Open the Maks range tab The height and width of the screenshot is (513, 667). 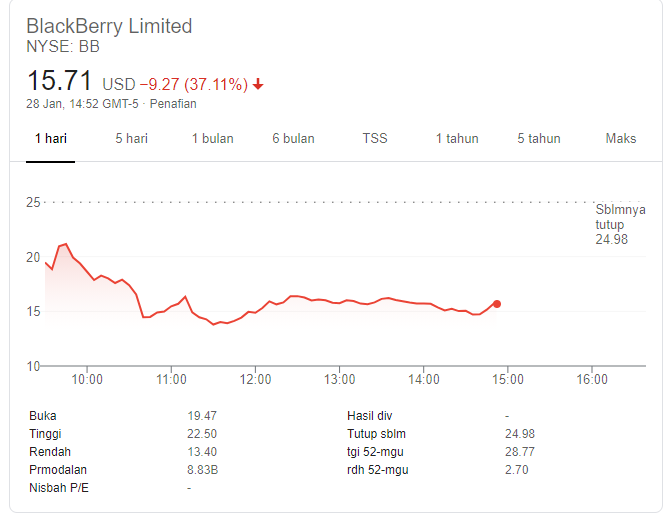click(x=621, y=139)
